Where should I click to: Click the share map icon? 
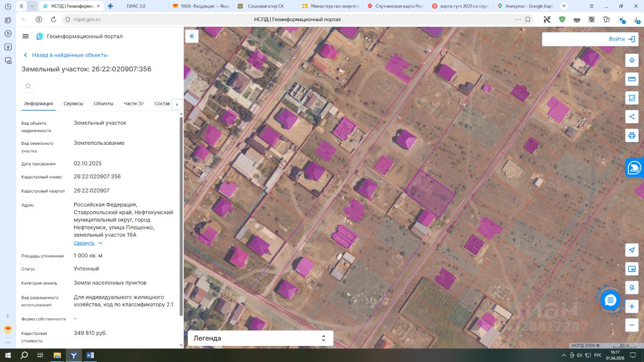[x=631, y=117]
